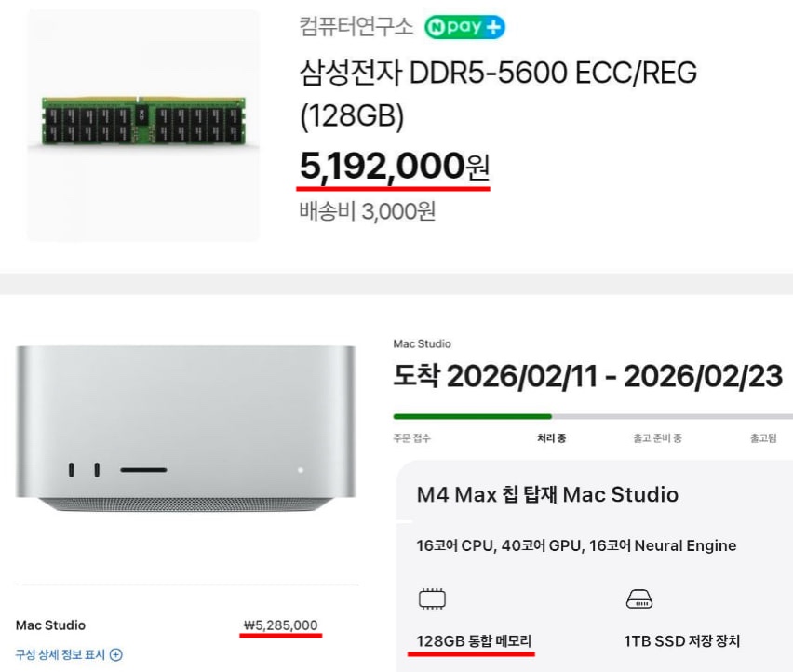Select the 출고 준비 중 status step

[657, 438]
